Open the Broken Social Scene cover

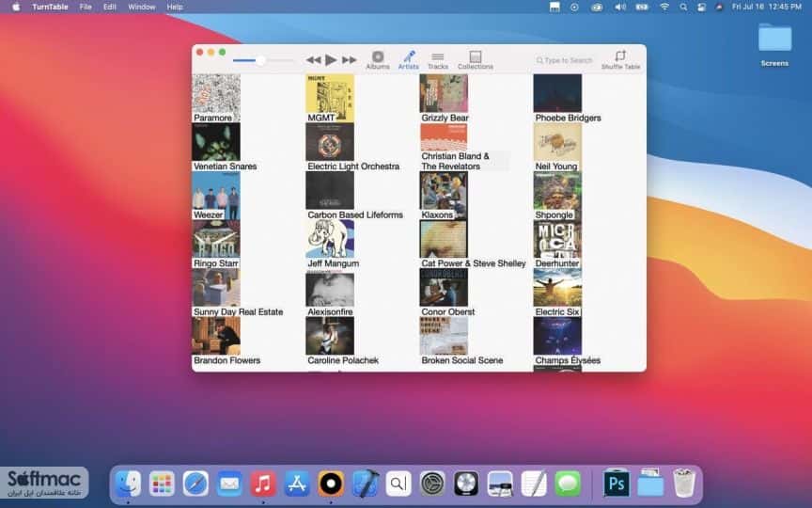pos(444,336)
